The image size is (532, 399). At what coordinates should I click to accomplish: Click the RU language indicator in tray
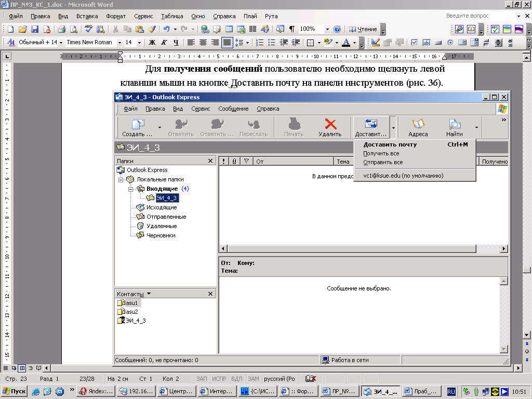click(x=450, y=392)
